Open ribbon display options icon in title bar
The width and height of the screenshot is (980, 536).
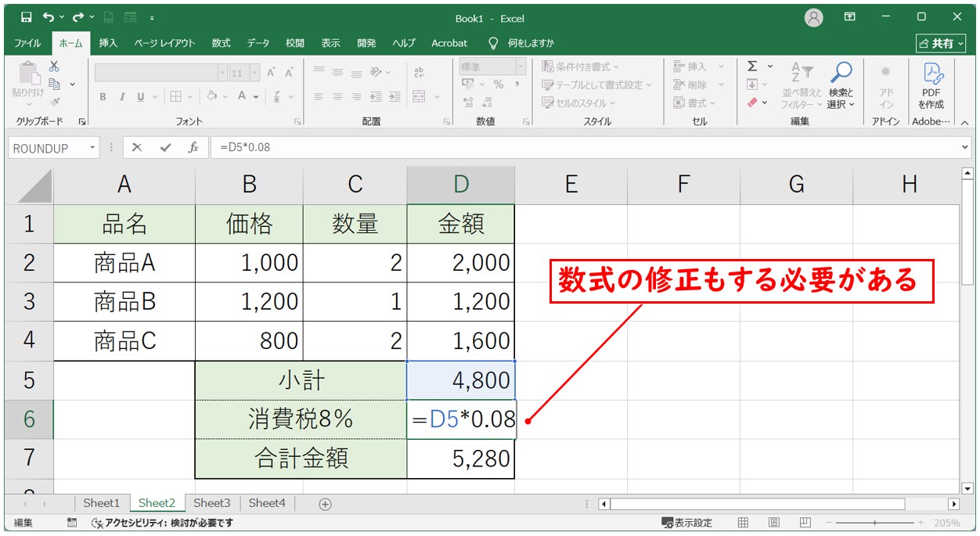(x=850, y=17)
